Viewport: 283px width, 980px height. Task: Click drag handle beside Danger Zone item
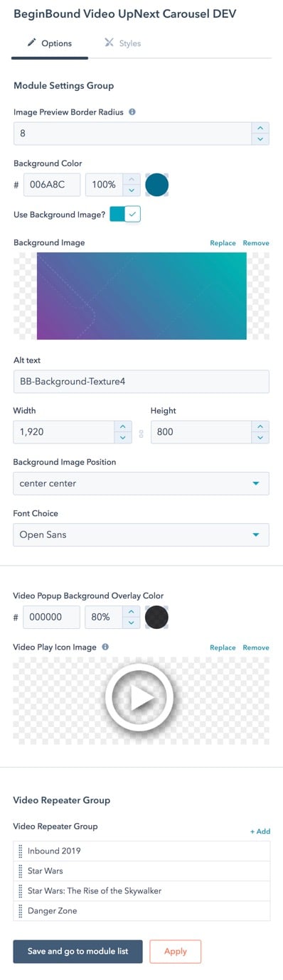pos(21,910)
